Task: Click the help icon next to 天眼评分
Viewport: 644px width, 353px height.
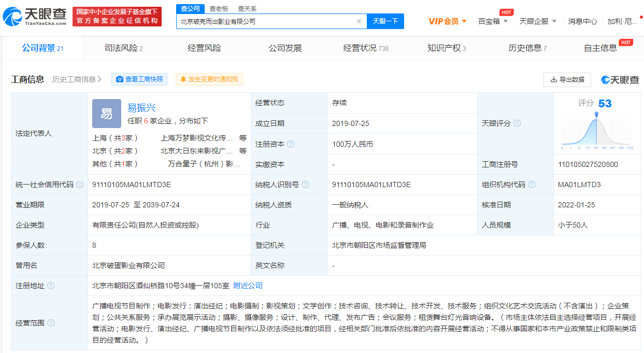Action: pos(517,123)
